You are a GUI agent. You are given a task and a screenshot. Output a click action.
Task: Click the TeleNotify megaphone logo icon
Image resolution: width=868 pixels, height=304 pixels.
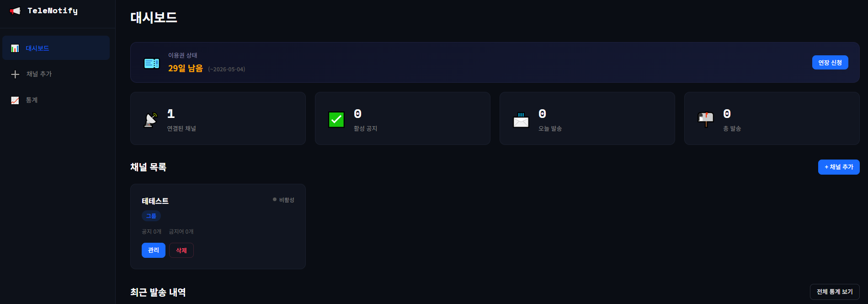(x=15, y=11)
